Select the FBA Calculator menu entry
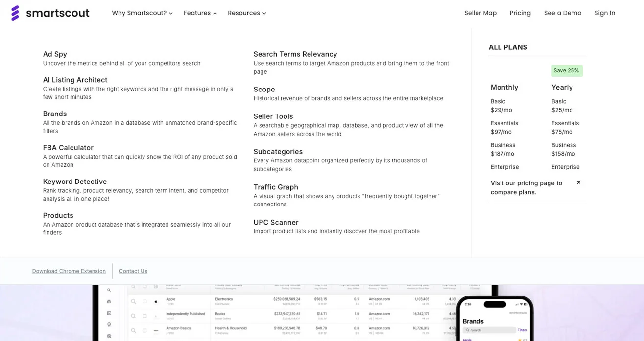Image resolution: width=644 pixels, height=341 pixels. 68,148
